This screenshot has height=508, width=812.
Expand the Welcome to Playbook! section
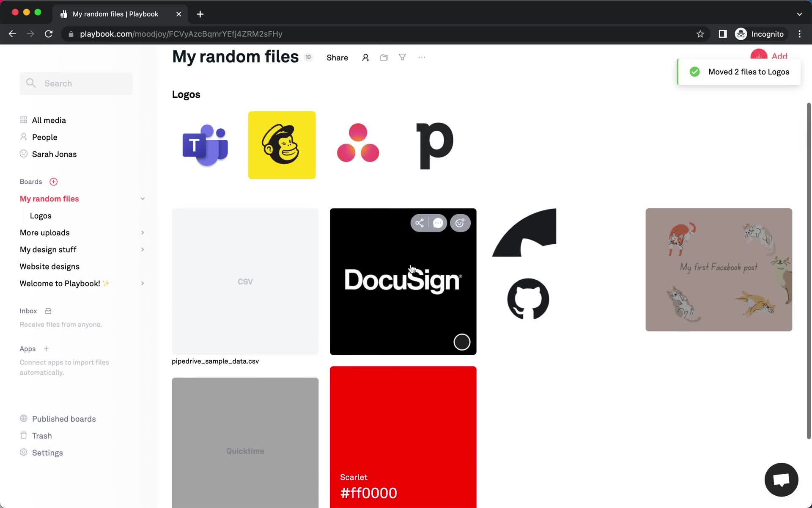tap(142, 284)
